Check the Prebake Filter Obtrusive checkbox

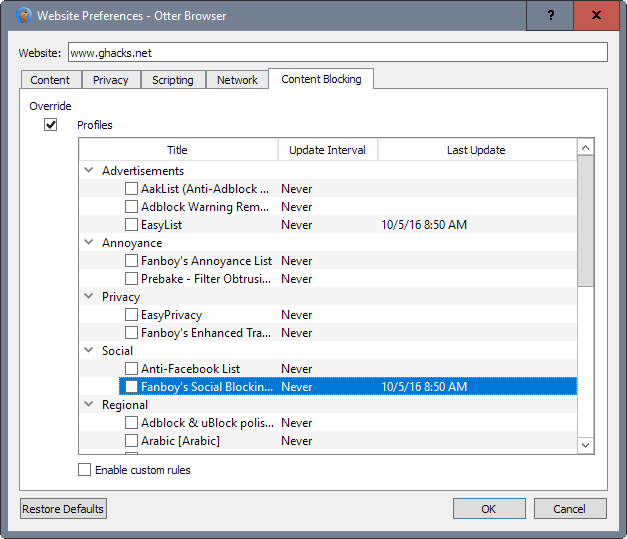[131, 278]
